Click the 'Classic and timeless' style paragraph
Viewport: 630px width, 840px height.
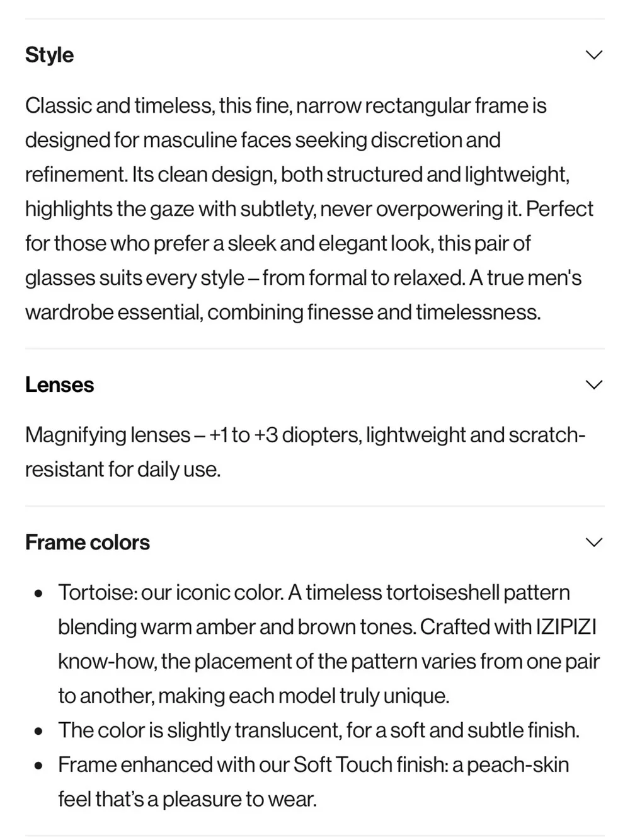309,209
